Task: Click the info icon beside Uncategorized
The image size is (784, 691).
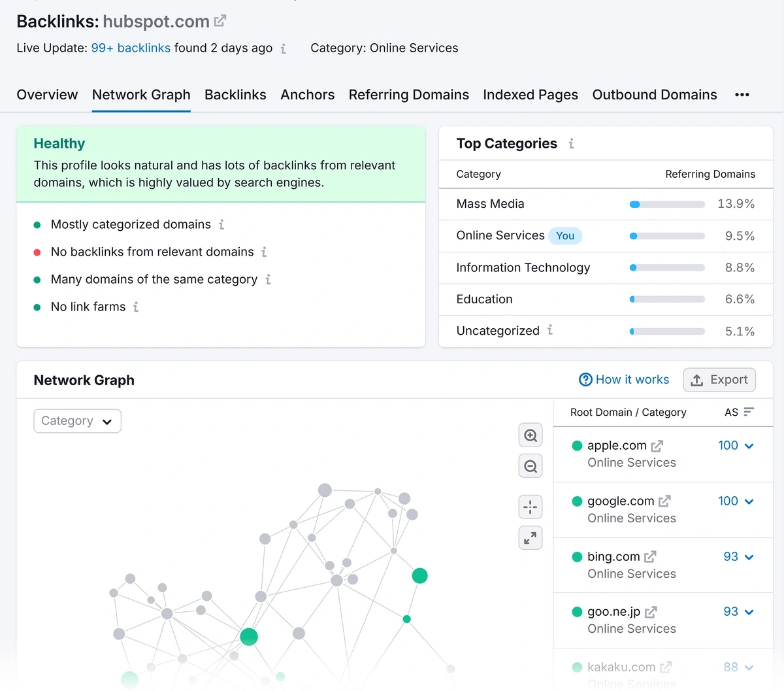Action: coord(549,331)
